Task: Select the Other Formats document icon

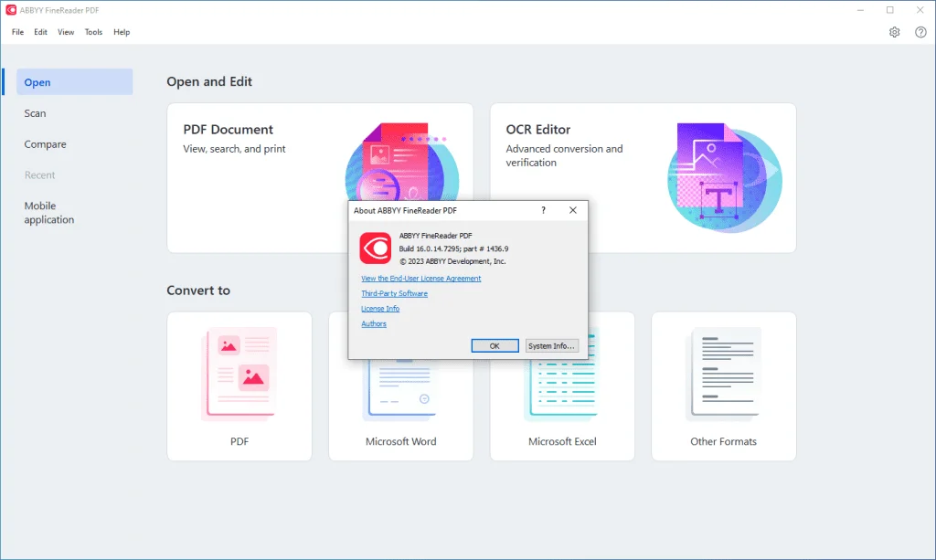Action: point(724,374)
